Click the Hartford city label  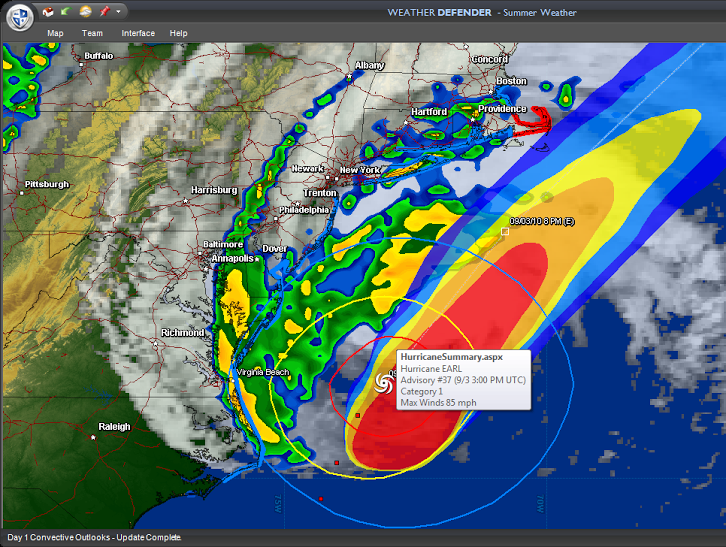click(429, 112)
